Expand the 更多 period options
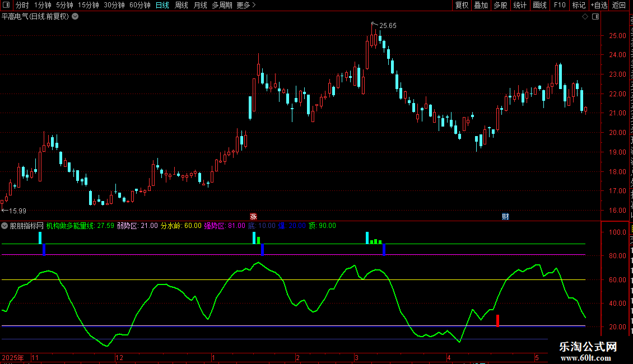The height and width of the screenshot is (364, 633). click(x=246, y=5)
